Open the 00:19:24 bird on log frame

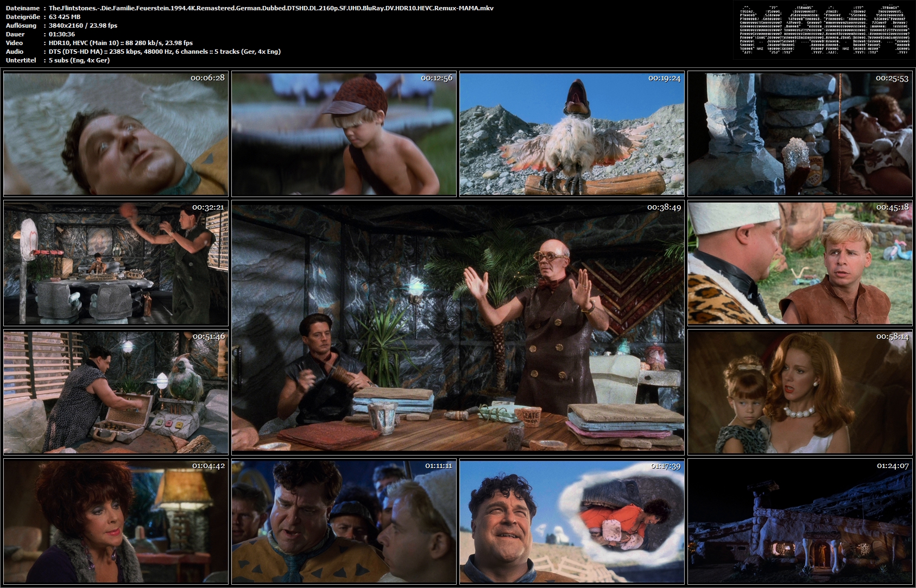click(x=572, y=134)
